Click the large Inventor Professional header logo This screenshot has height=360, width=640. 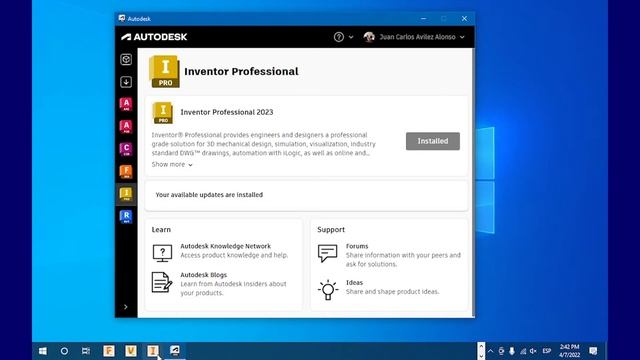164,71
